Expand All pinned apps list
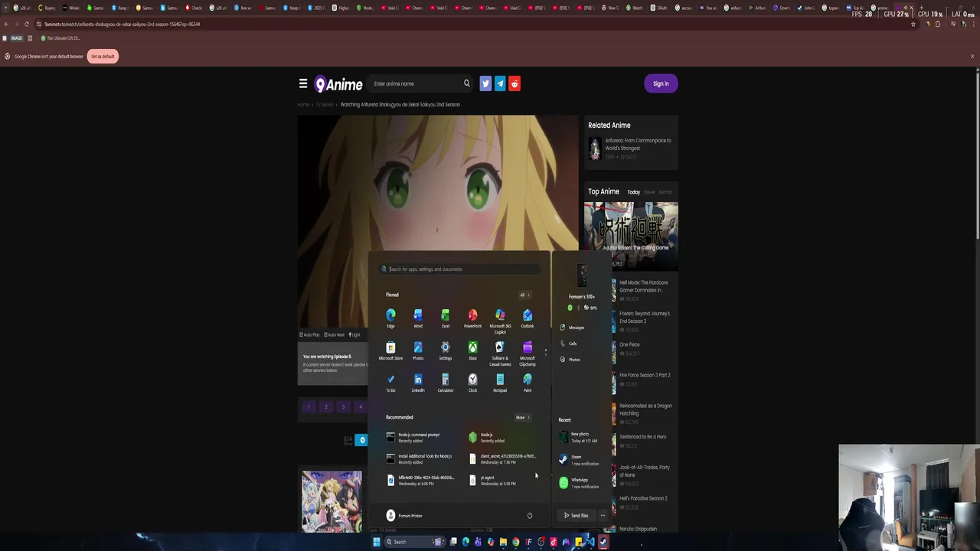 (524, 295)
